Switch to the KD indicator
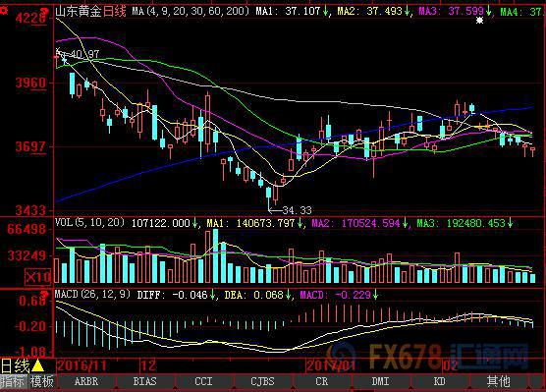 [x=439, y=381]
